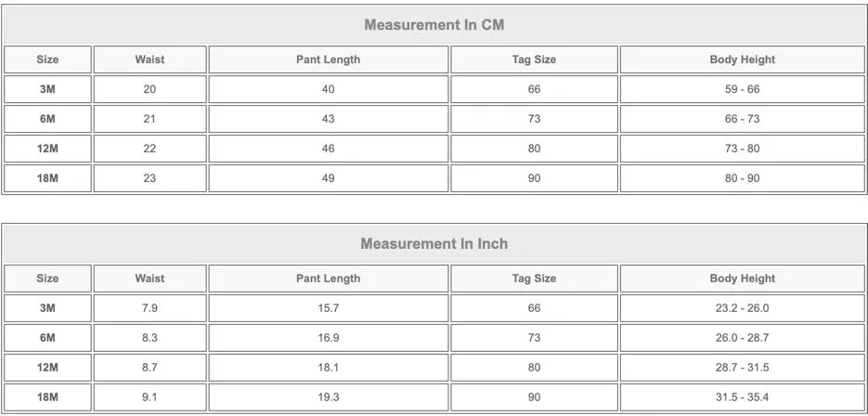The image size is (868, 416).
Task: Select the 3M size row in CM table
Action: (x=434, y=89)
